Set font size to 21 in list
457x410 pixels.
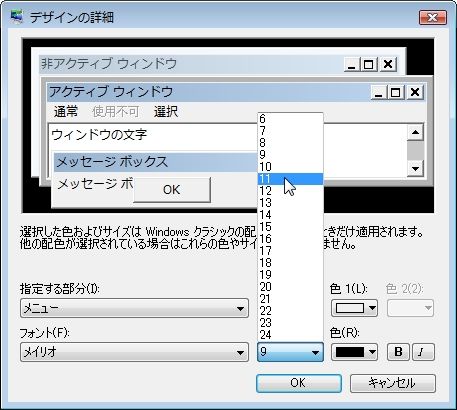(290, 299)
